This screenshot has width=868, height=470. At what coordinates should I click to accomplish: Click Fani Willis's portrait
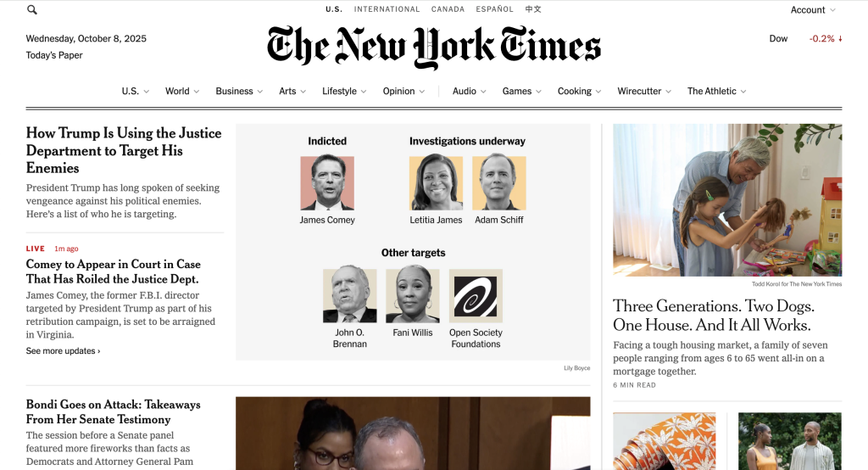[x=413, y=296]
